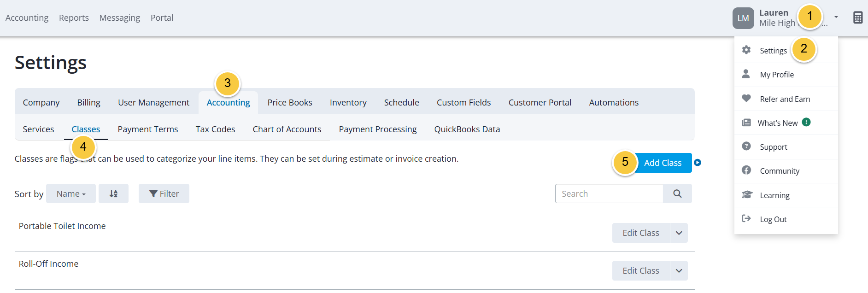Image resolution: width=868 pixels, height=293 pixels.
Task: Select Support in the user menu
Action: pos(786,147)
